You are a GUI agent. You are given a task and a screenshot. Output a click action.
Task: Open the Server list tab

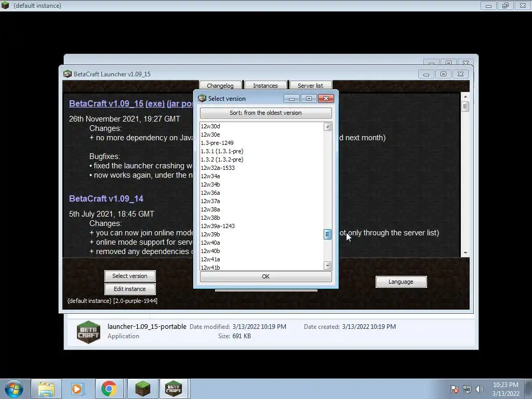click(x=311, y=85)
